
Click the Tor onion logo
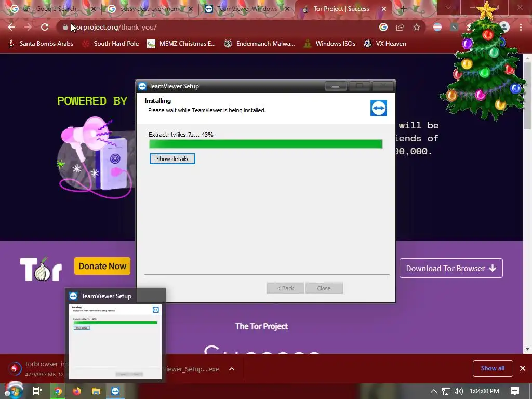coord(41,269)
